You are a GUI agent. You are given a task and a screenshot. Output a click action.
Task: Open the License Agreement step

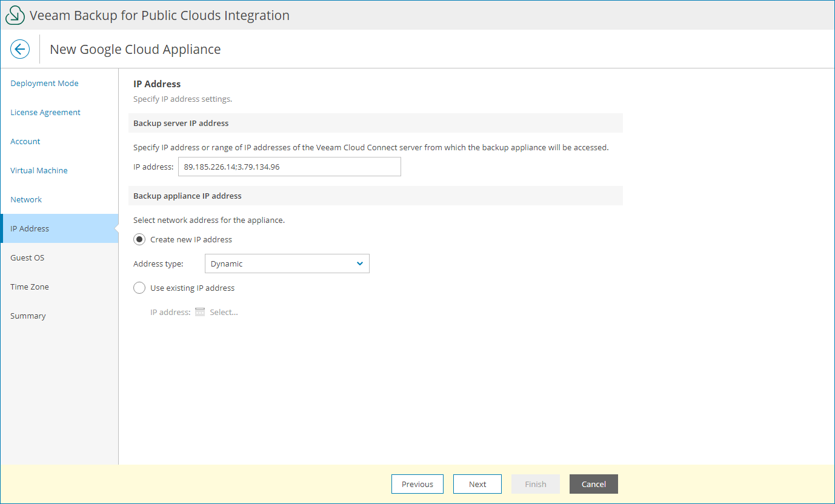pos(45,112)
